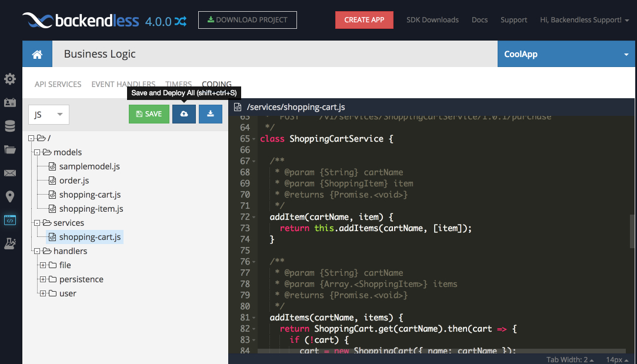Open the Geolocation pin icon in sidebar

(10, 196)
